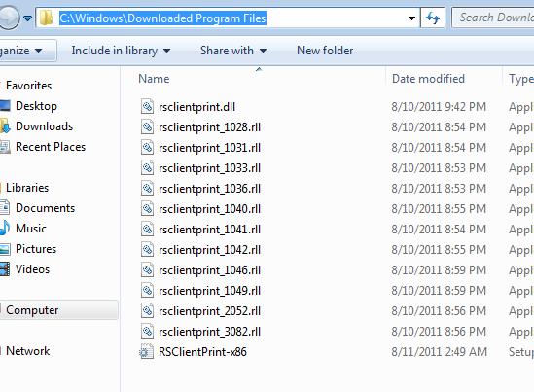
Task: Click the refresh icon beside address bar
Action: [433, 18]
